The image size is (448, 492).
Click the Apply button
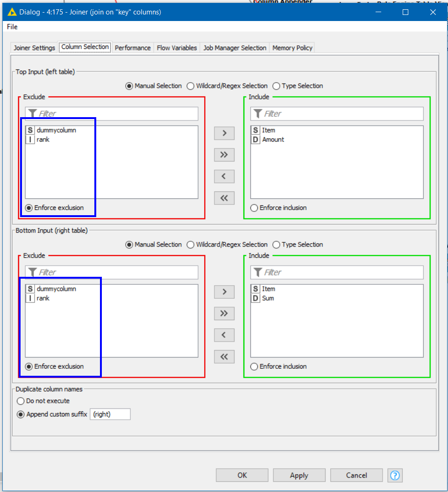[299, 475]
